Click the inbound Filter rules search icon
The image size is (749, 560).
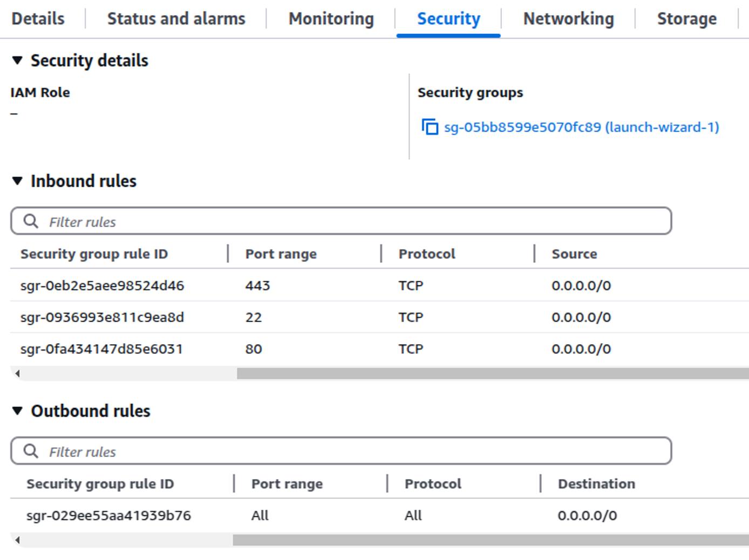(x=31, y=221)
